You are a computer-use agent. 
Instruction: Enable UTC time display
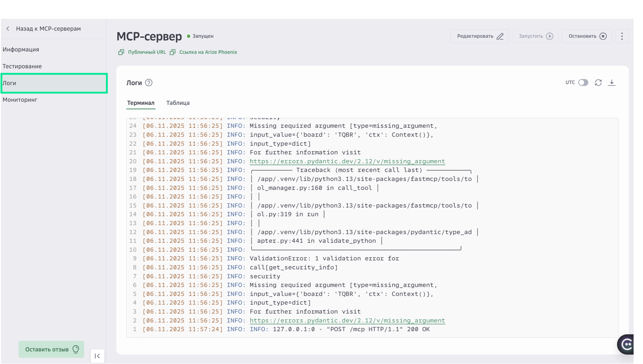(x=584, y=83)
